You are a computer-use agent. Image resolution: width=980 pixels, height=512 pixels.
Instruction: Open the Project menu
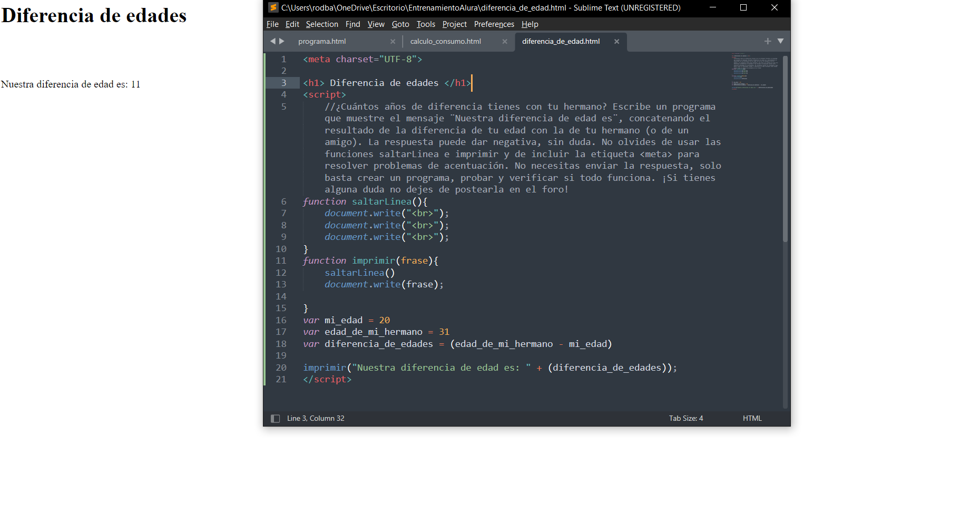[455, 24]
